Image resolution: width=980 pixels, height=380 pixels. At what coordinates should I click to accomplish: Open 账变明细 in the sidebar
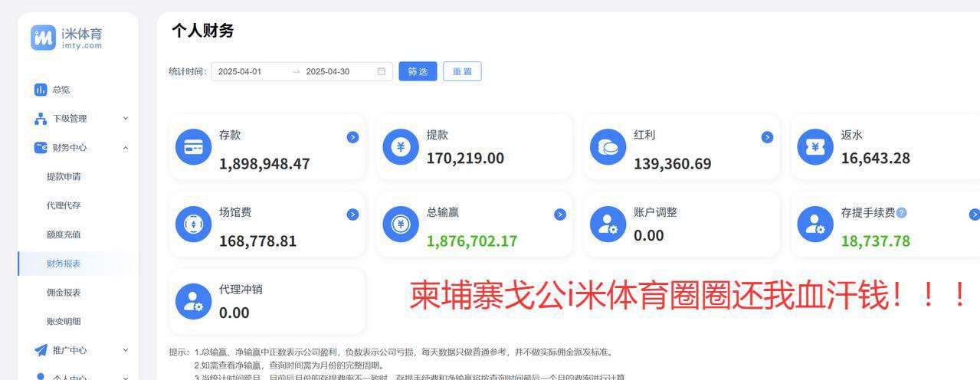point(64,321)
